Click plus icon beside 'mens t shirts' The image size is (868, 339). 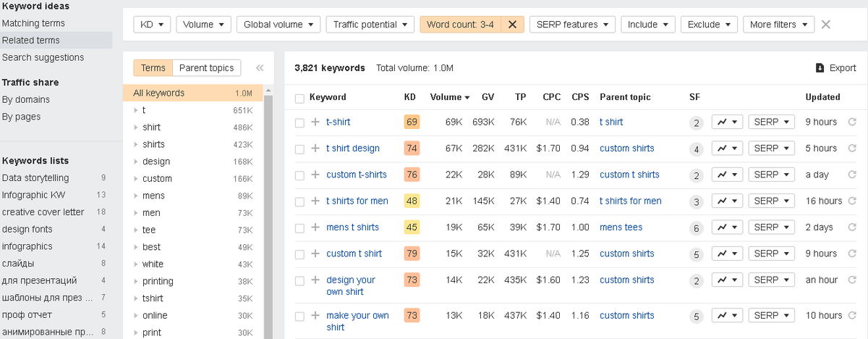pos(315,227)
